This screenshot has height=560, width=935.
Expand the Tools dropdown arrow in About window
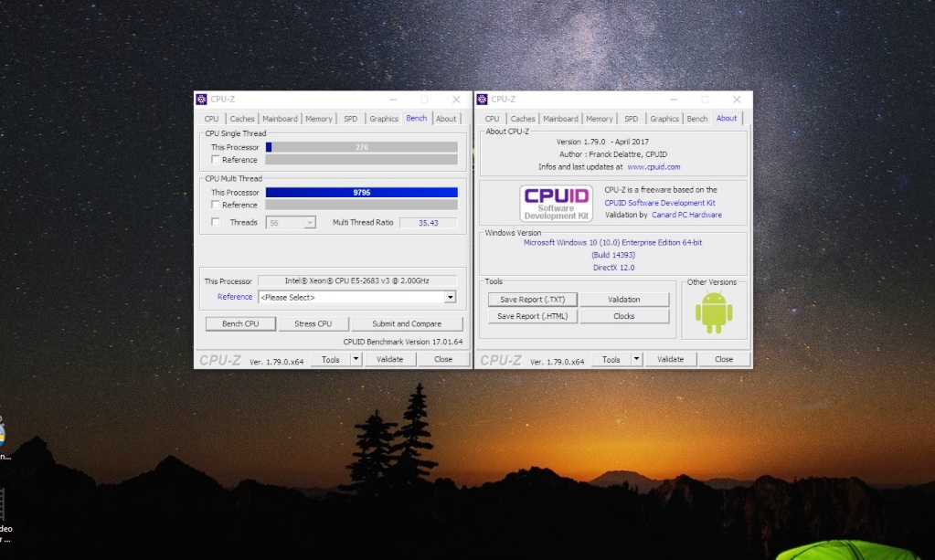[636, 359]
